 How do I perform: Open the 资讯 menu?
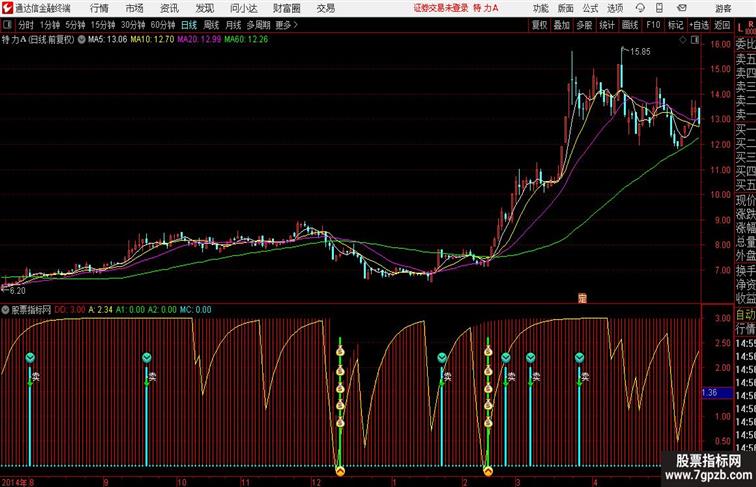pos(169,8)
